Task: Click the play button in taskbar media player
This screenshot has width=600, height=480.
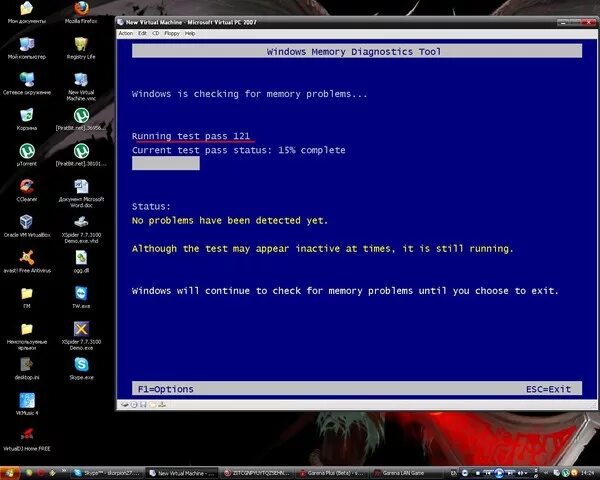Action: 499,473
